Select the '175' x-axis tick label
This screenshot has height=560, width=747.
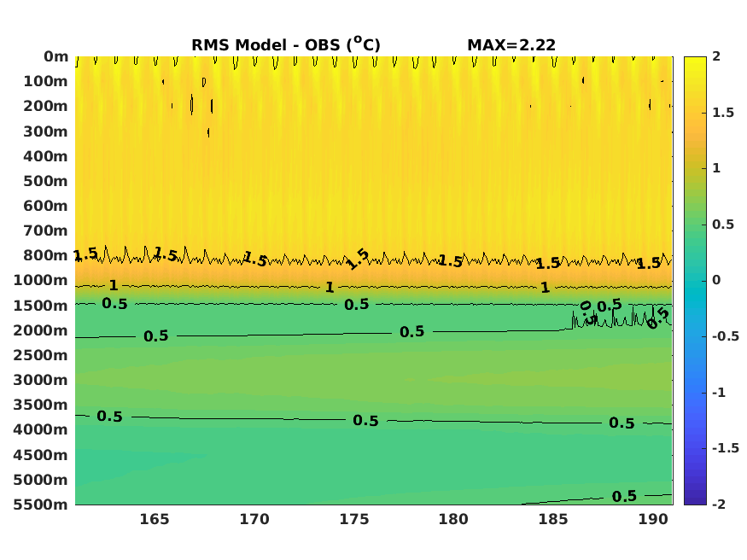click(354, 519)
